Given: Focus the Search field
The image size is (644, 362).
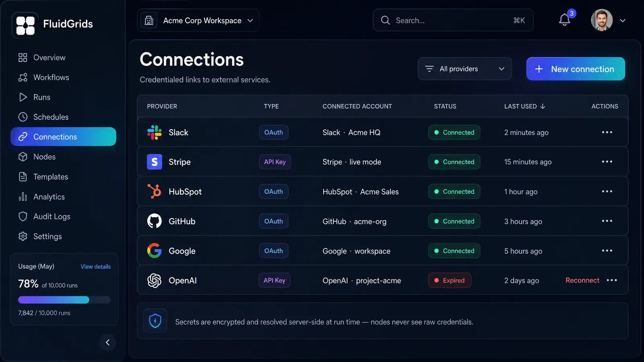Looking at the screenshot, I should click(x=453, y=20).
